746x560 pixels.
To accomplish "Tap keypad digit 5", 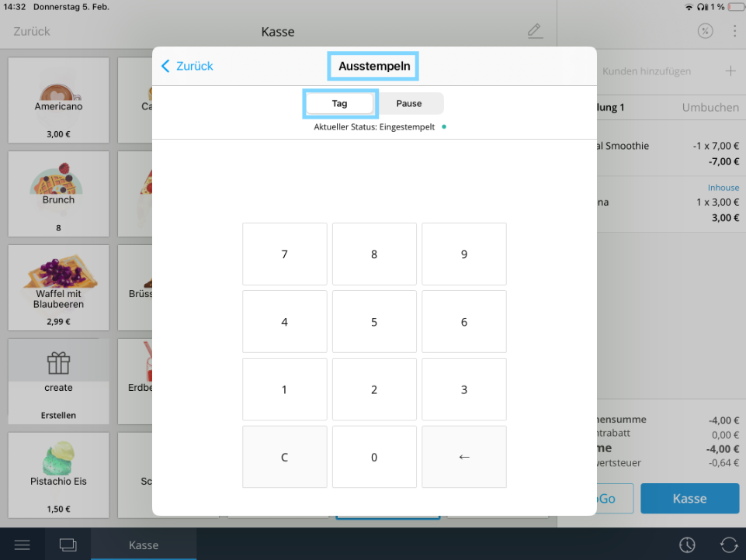I will pos(374,322).
